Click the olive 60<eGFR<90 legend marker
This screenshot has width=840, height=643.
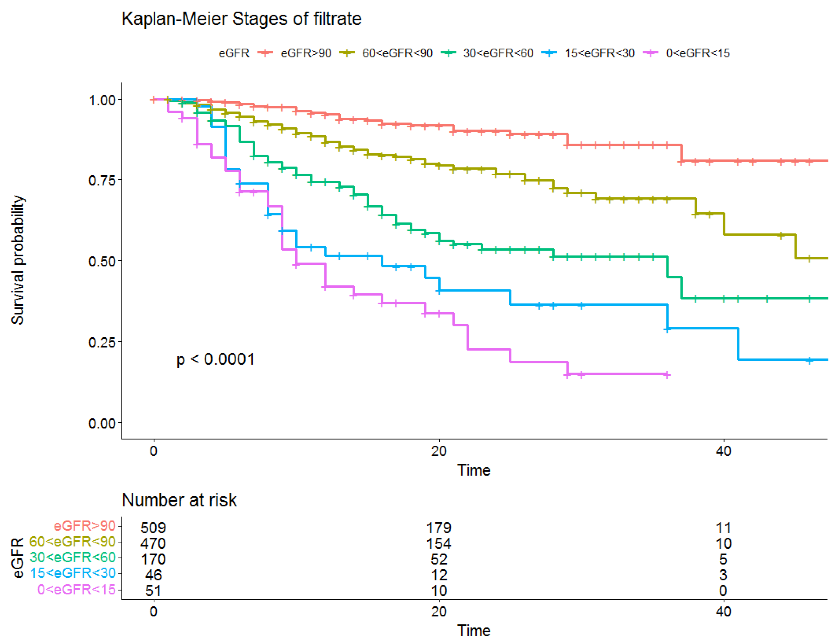pos(347,53)
